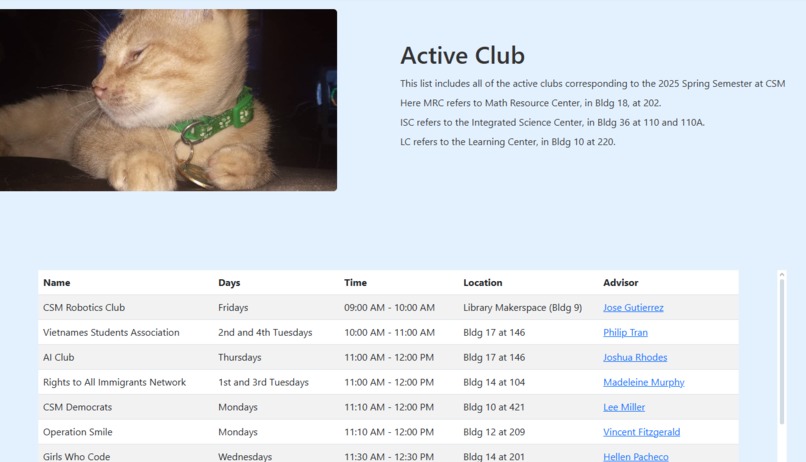Screen dimensions: 806x462
Task: Click Thursdays in the AI Club row
Action: click(240, 357)
